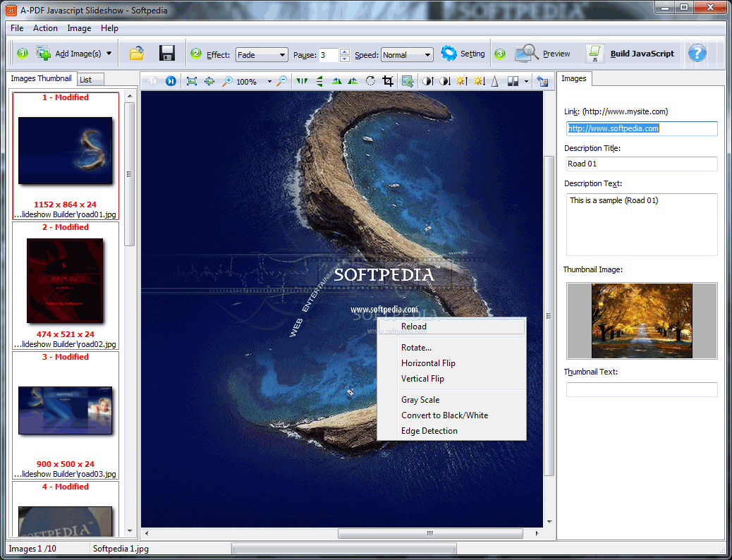Open the Effect combo box showing Fade

tap(262, 54)
